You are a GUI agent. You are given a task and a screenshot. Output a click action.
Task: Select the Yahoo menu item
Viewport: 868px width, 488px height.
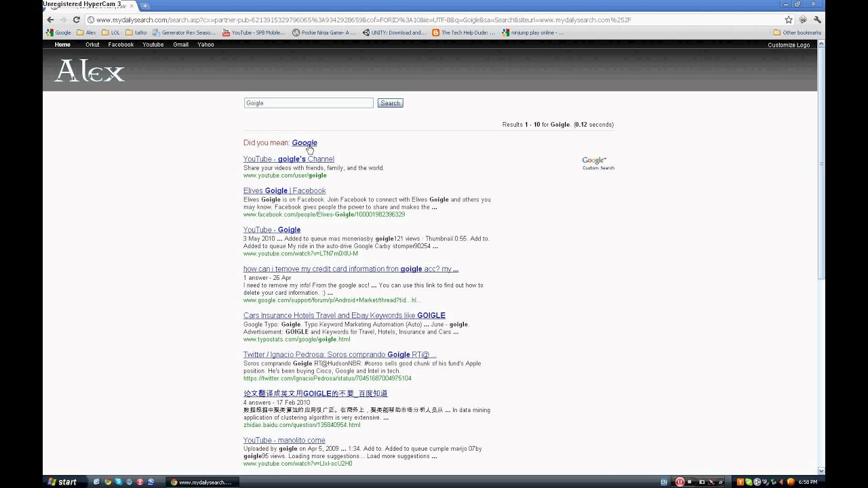click(205, 45)
